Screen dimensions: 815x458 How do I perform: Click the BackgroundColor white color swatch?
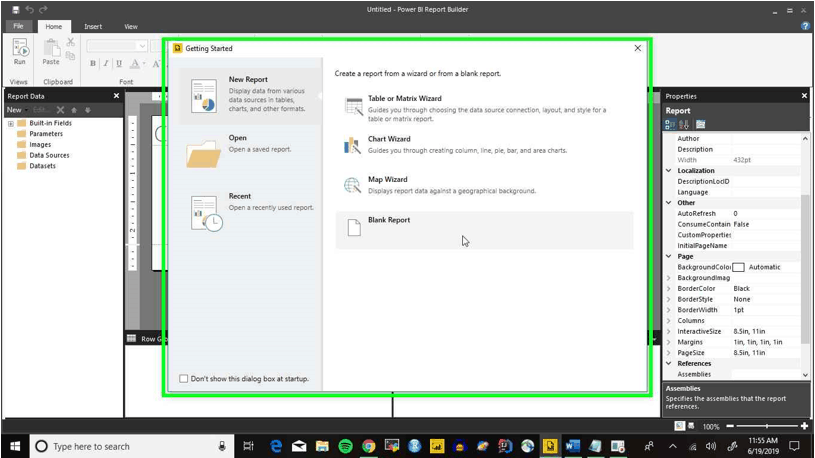(738, 267)
